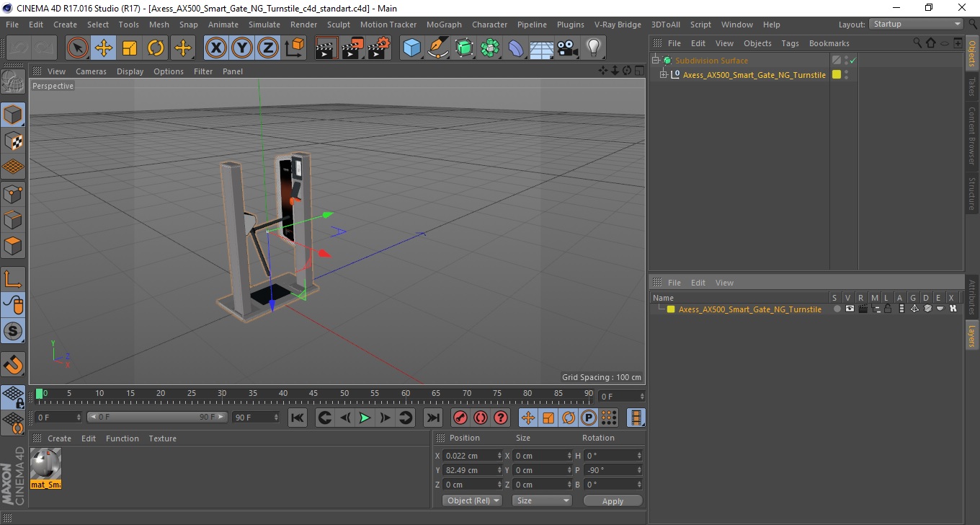Toggle parameter keyframe P icon

click(x=589, y=418)
